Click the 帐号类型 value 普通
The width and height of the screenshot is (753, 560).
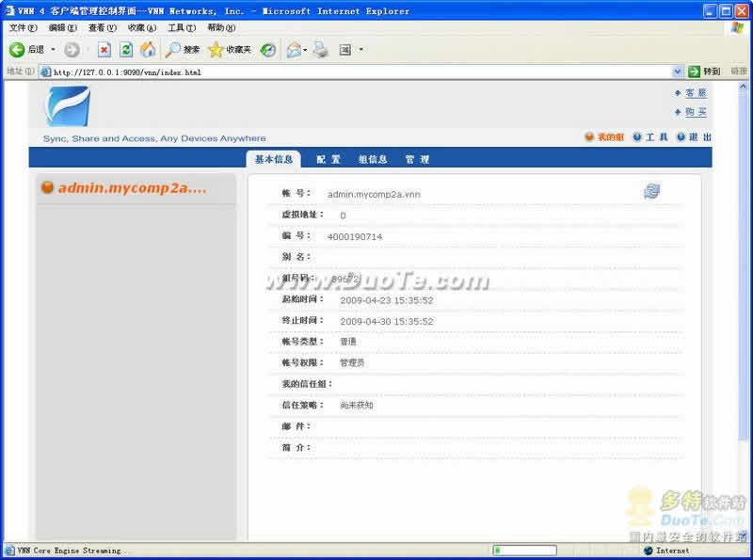(348, 342)
